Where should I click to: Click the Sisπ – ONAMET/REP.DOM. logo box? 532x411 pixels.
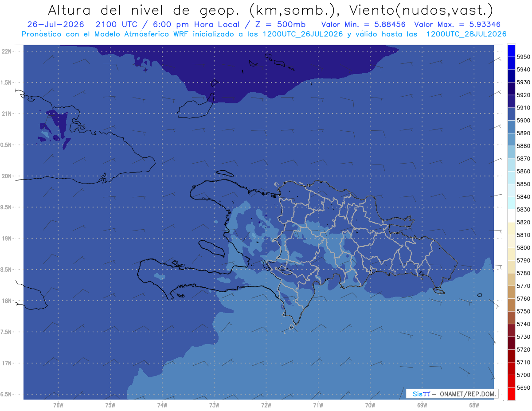(452, 394)
